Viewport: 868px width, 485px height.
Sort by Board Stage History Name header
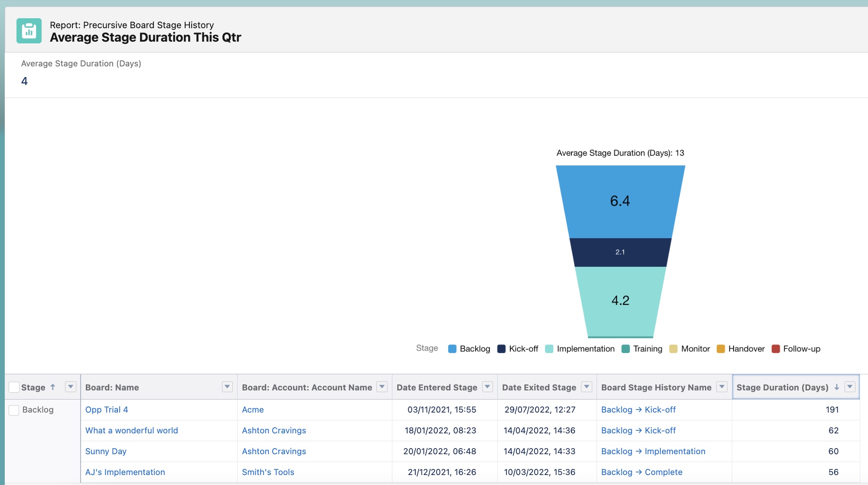point(656,387)
